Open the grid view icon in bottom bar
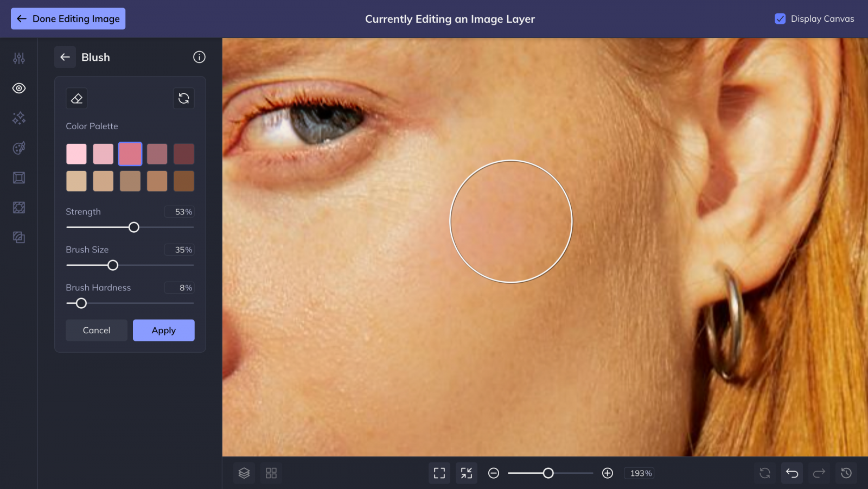 [x=271, y=473]
